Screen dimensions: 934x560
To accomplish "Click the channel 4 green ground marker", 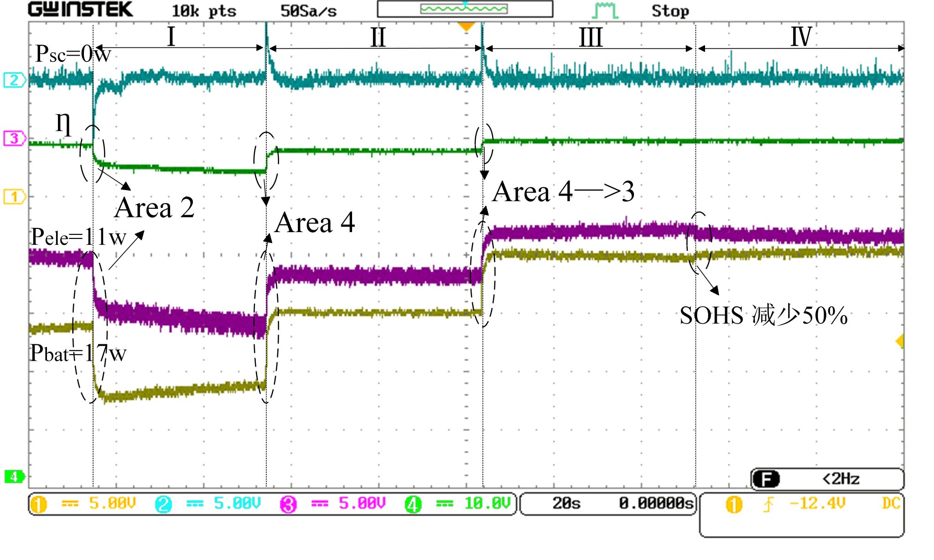I will tap(14, 477).
